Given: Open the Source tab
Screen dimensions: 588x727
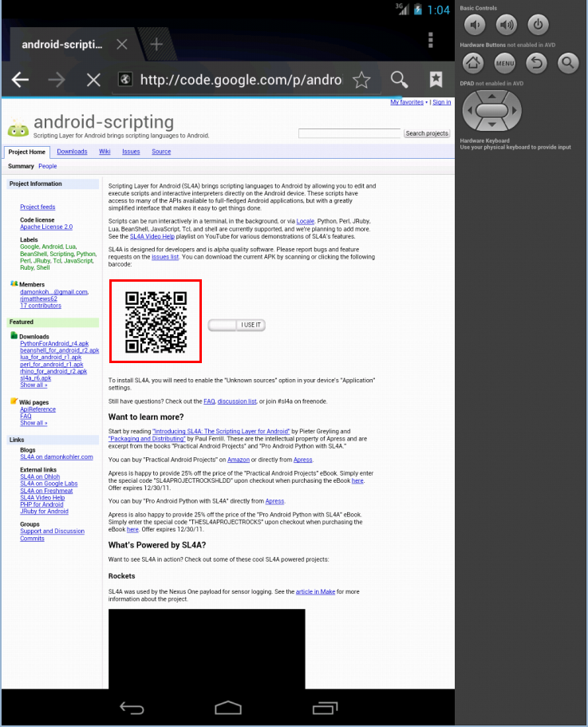Looking at the screenshot, I should point(161,152).
